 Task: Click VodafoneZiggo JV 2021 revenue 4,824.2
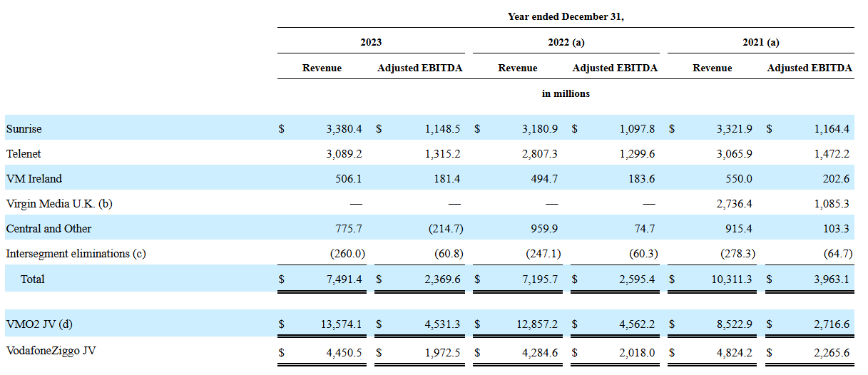coord(734,351)
